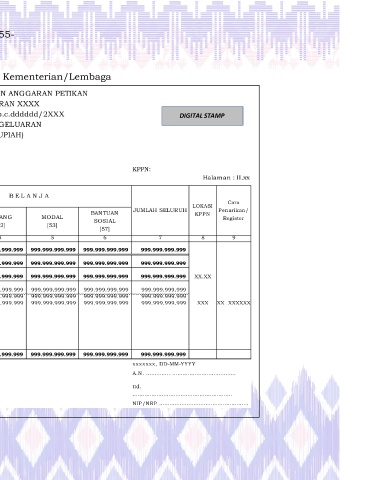
Task: Click the "Kementerian/Lembaga" heading text
Action: point(57,77)
